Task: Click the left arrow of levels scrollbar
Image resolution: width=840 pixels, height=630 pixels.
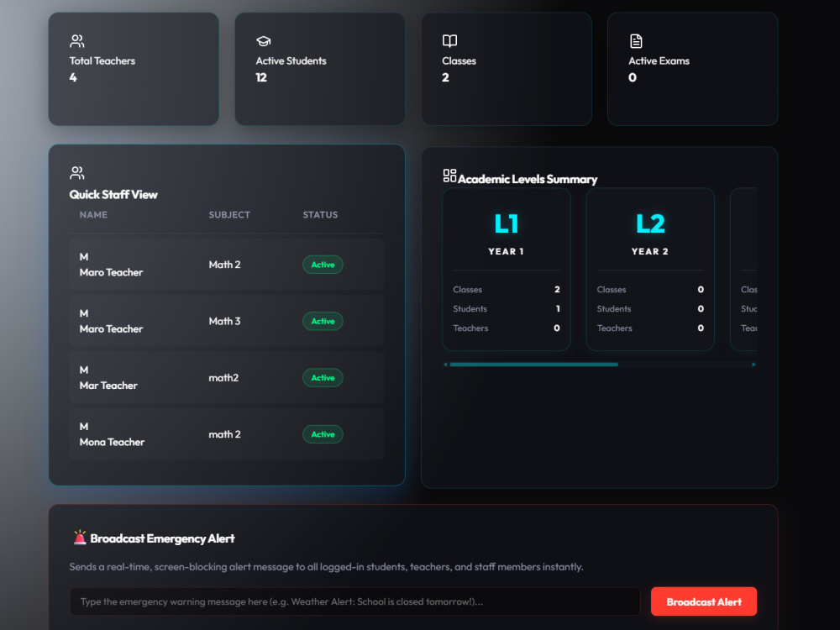Action: click(445, 365)
